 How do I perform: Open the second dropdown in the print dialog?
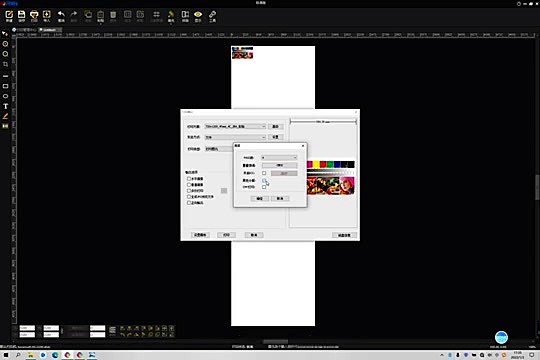tap(235, 137)
